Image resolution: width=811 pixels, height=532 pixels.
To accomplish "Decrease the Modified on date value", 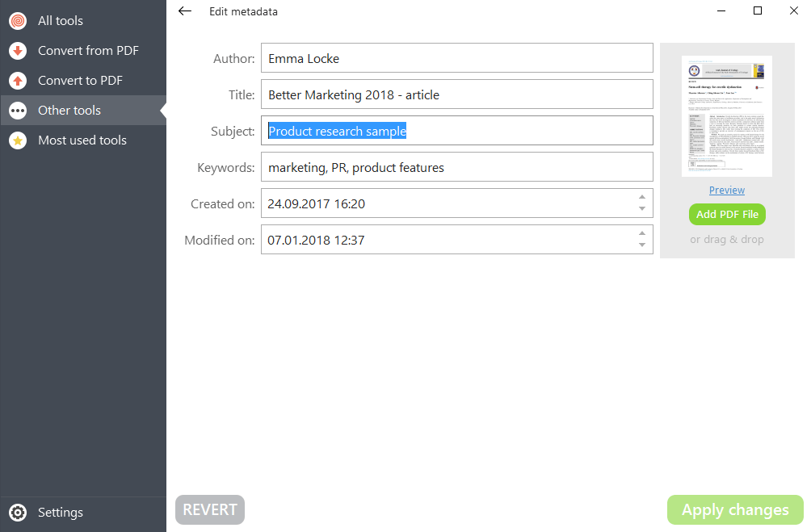I will 642,245.
